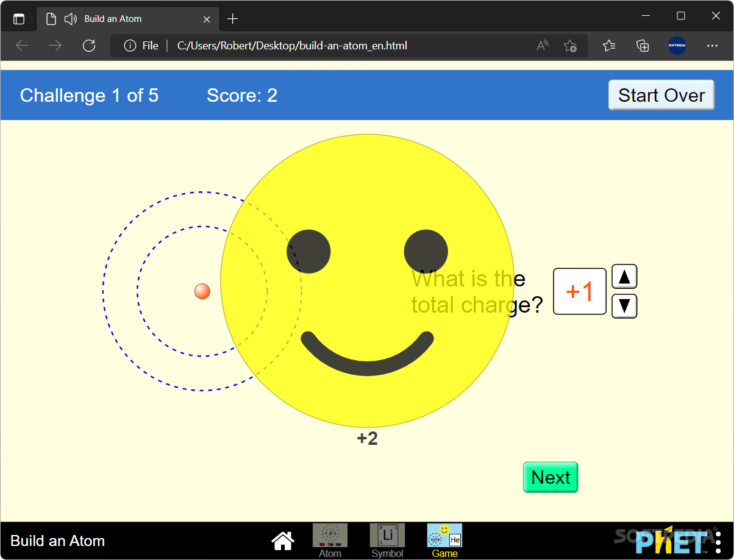Image resolution: width=734 pixels, height=560 pixels.
Task: Open the tab actions menu
Action: pos(19,19)
